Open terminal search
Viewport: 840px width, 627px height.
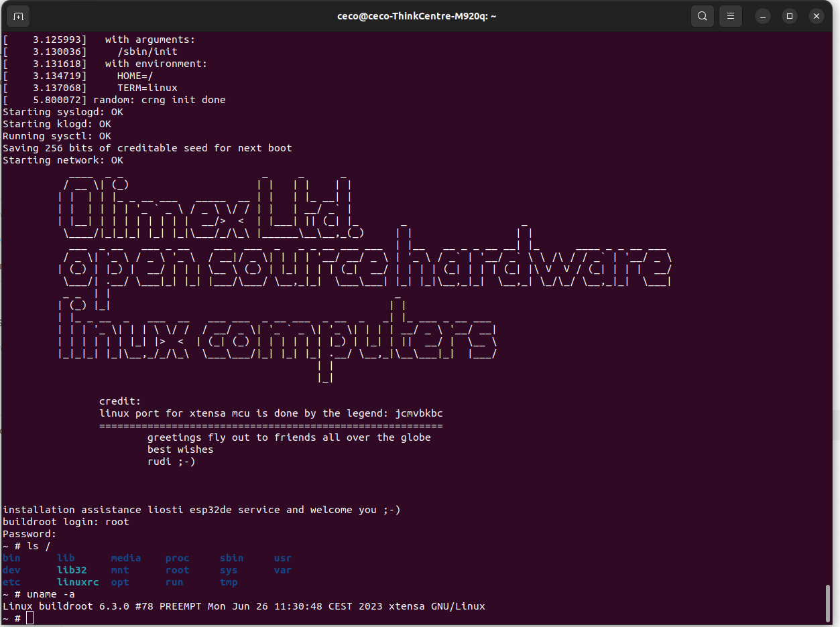click(702, 16)
